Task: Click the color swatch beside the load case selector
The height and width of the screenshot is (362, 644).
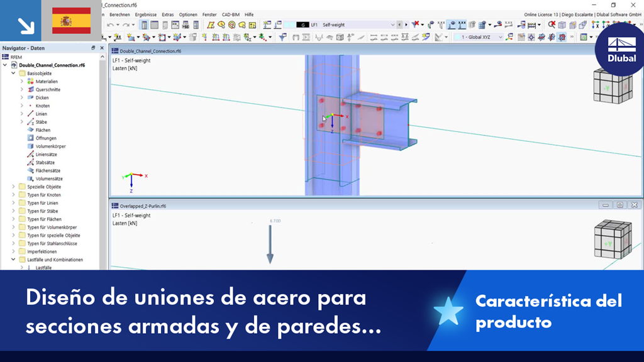Action: coord(303,24)
